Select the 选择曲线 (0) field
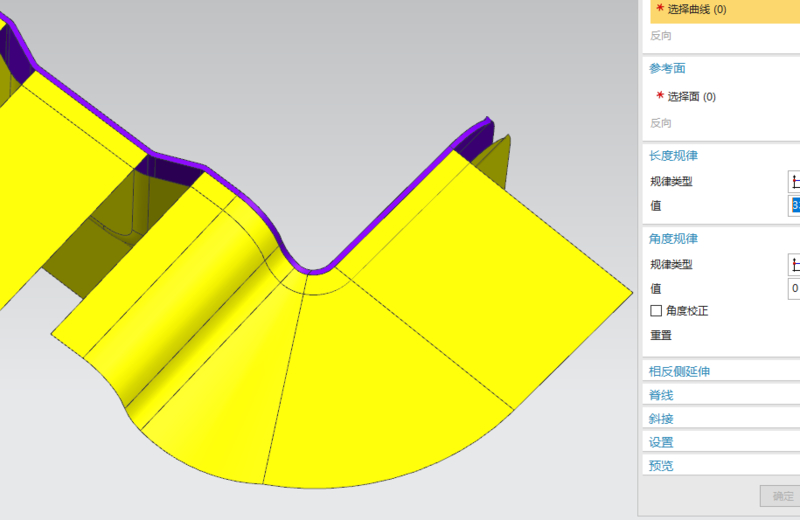Screen dimensions: 800x520 (x=725, y=10)
